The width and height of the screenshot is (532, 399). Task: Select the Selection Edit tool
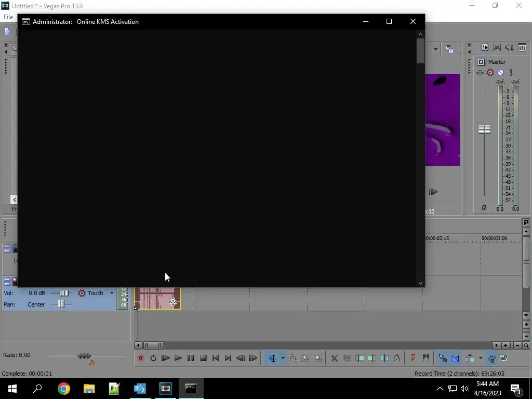click(x=305, y=358)
